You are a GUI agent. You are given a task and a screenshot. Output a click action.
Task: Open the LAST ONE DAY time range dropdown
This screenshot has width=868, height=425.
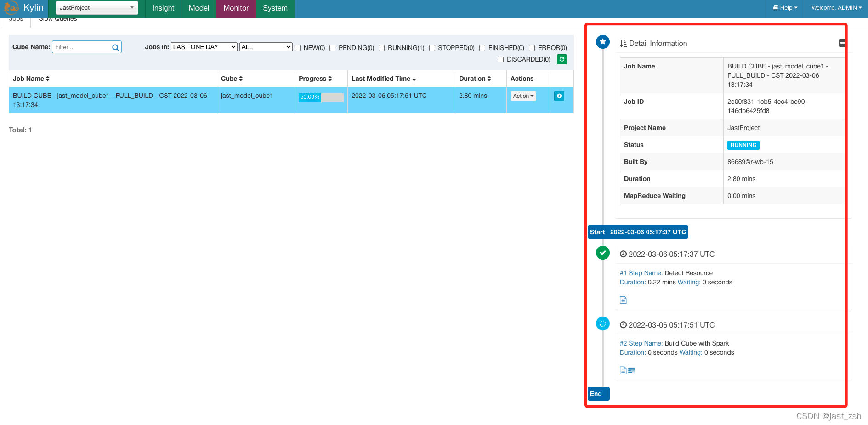coord(204,47)
